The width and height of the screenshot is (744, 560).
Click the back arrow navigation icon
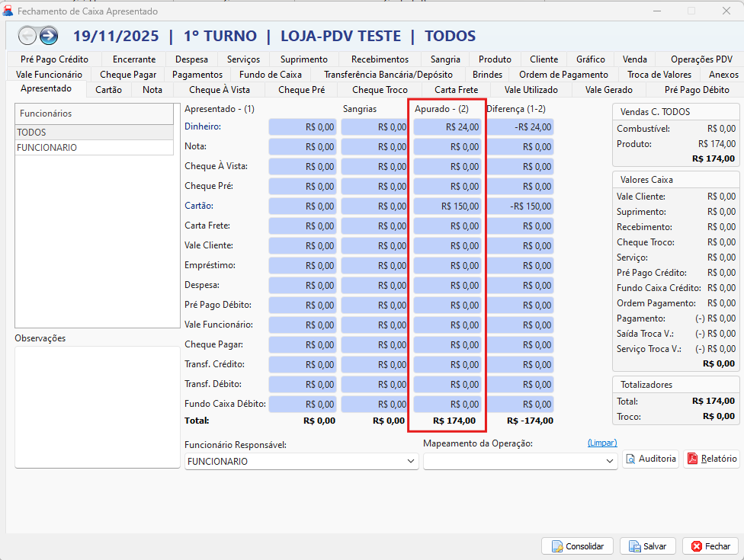[x=27, y=36]
